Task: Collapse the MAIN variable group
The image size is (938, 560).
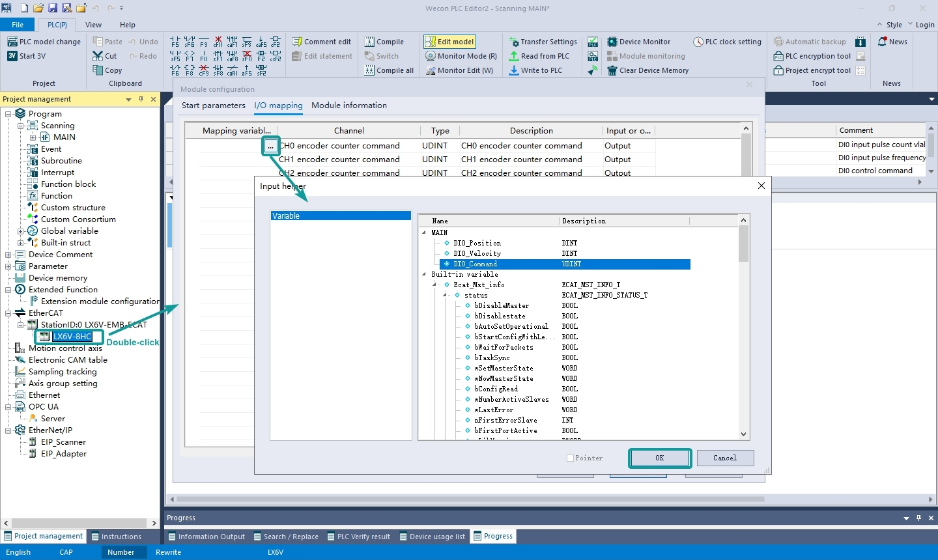Action: tap(425, 232)
